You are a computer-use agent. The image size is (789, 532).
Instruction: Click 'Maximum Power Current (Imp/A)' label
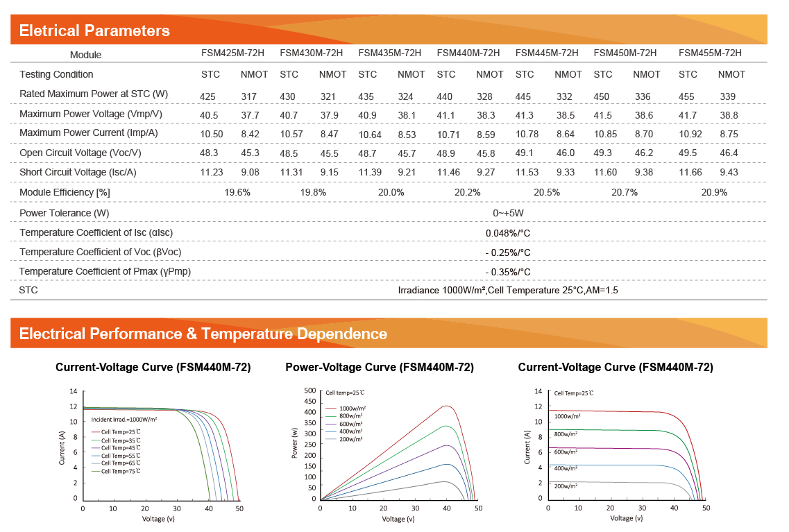click(89, 132)
